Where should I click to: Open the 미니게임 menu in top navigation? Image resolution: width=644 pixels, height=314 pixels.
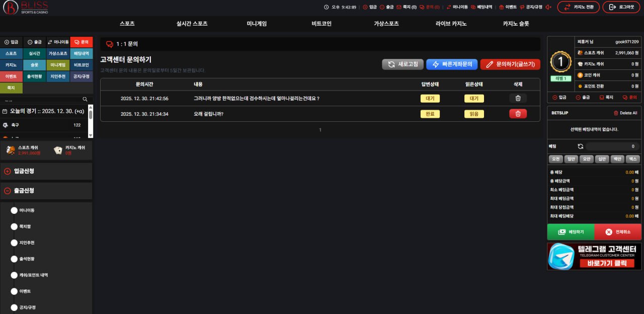pyautogui.click(x=257, y=24)
